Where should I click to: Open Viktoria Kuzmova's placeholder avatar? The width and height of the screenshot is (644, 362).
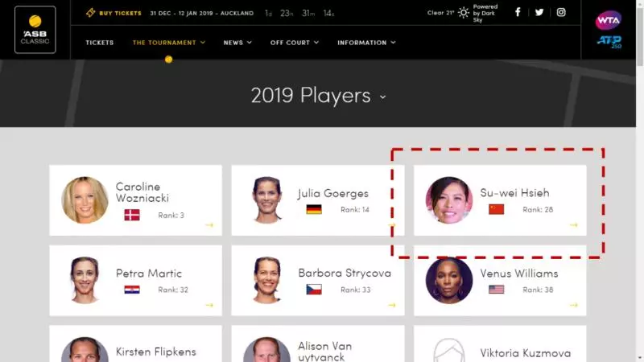pos(449,350)
